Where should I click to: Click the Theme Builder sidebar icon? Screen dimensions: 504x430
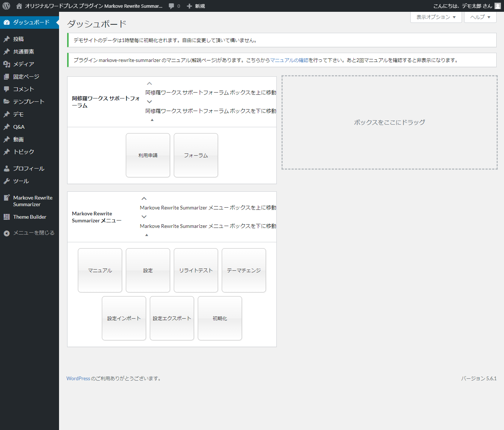point(7,217)
